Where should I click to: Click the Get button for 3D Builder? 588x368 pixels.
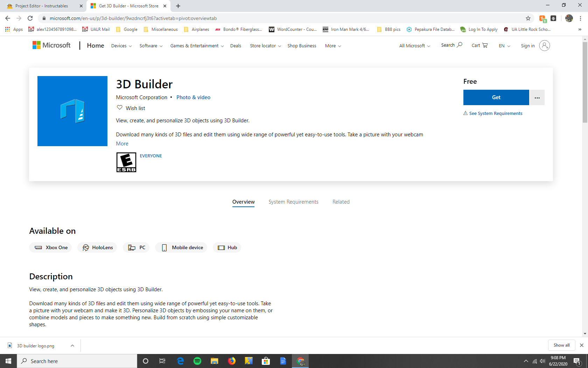(496, 97)
